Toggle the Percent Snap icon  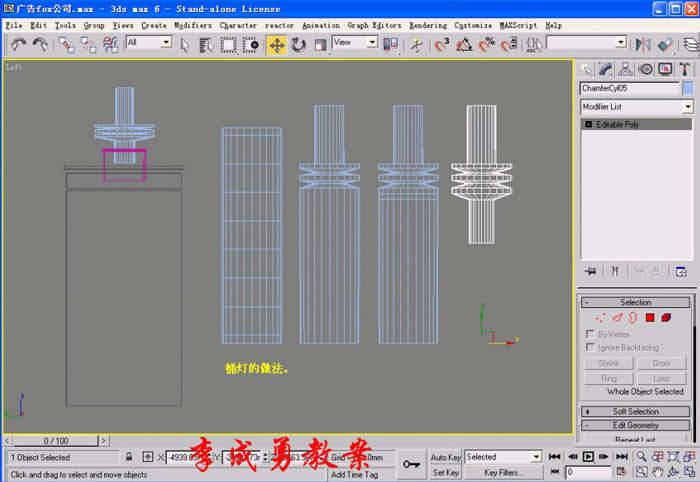487,45
